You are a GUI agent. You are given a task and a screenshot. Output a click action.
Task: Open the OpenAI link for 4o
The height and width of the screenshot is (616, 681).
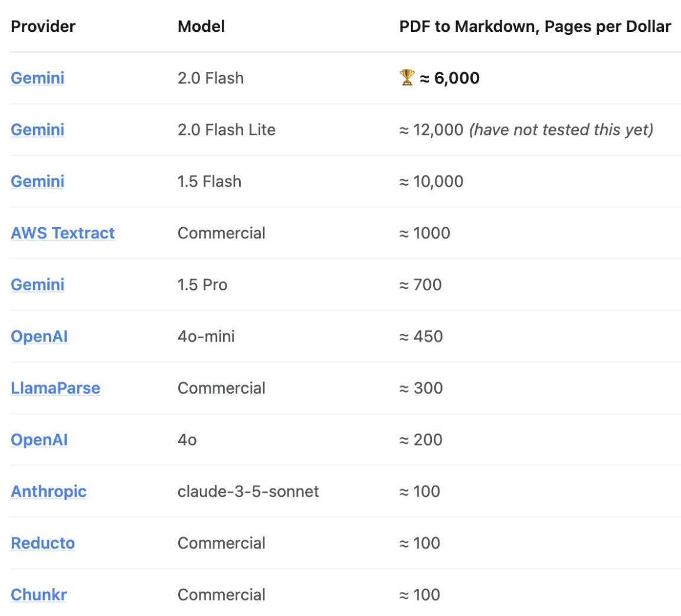(x=39, y=440)
